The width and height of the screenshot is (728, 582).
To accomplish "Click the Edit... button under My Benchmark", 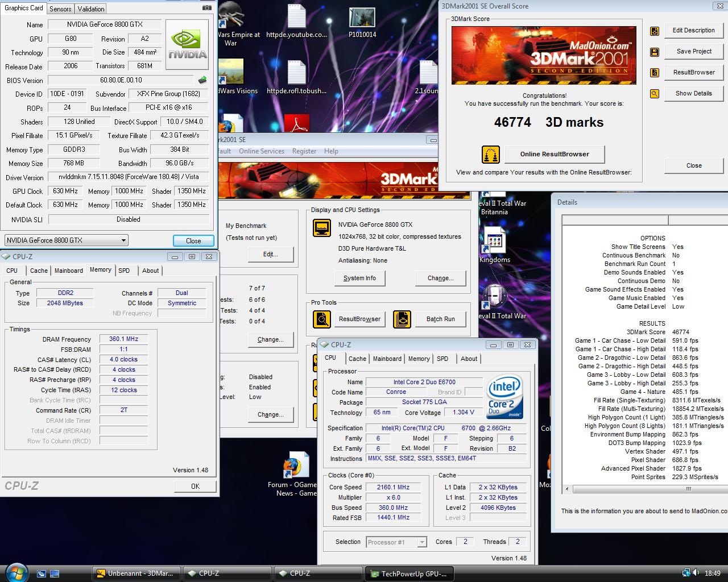I will pyautogui.click(x=271, y=254).
